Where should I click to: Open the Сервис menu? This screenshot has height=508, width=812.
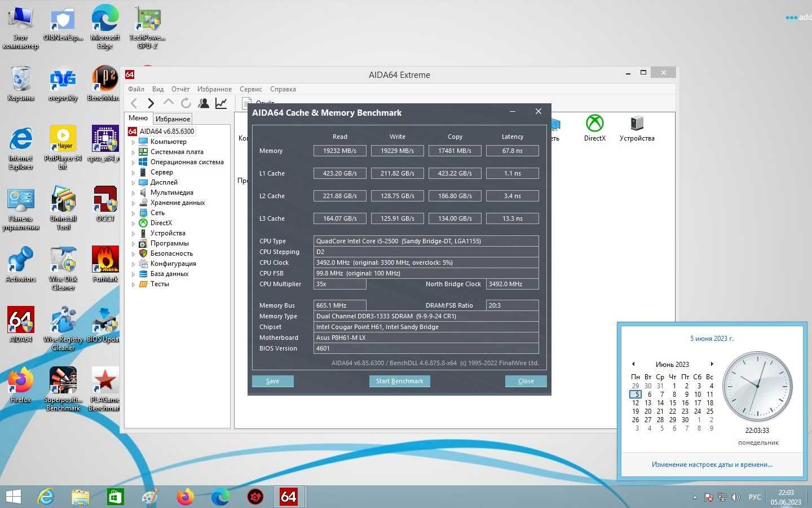250,89
